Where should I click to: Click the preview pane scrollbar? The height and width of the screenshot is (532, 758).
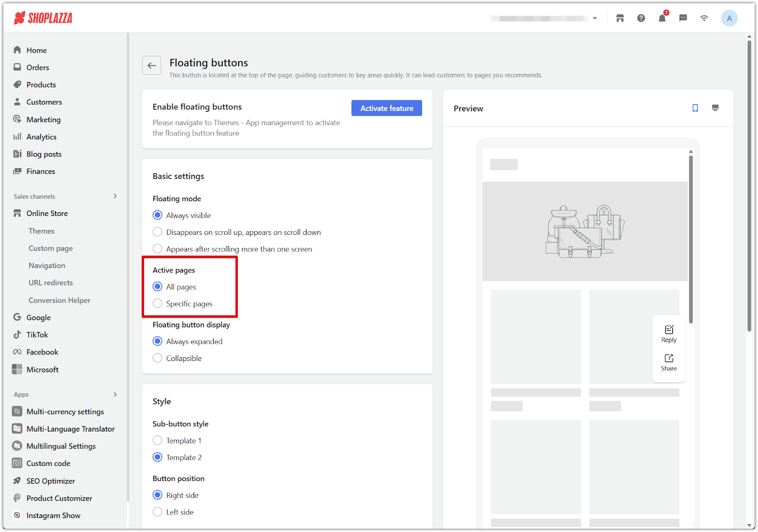pyautogui.click(x=691, y=239)
